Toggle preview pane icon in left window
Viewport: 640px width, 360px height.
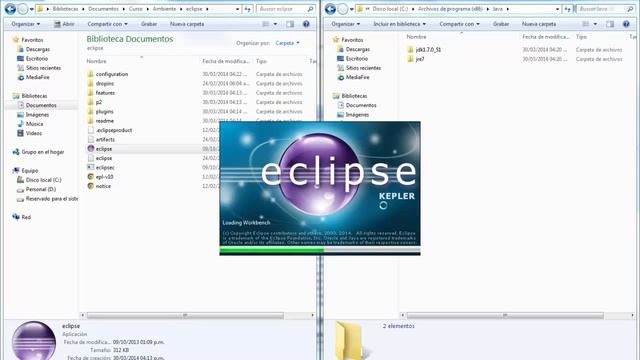click(290, 24)
